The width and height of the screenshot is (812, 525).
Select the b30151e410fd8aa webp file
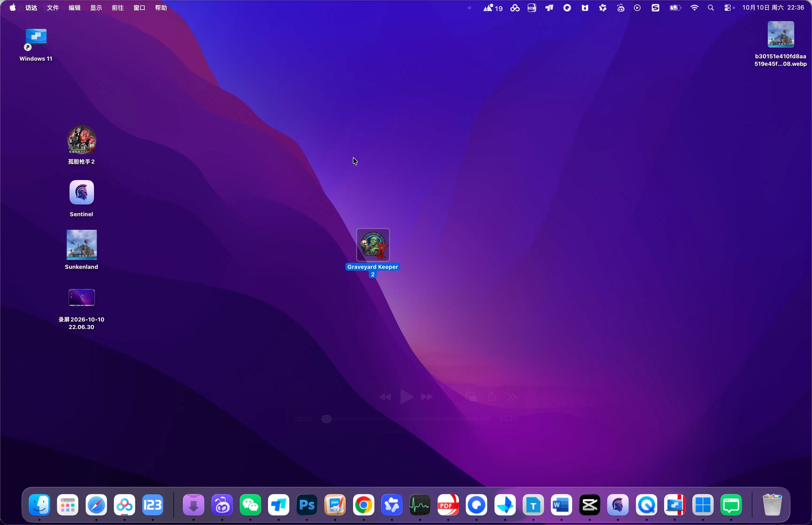(781, 35)
